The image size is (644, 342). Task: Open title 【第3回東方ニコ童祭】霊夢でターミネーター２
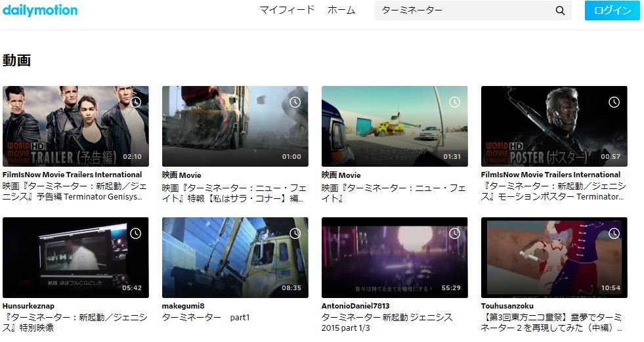click(x=552, y=322)
